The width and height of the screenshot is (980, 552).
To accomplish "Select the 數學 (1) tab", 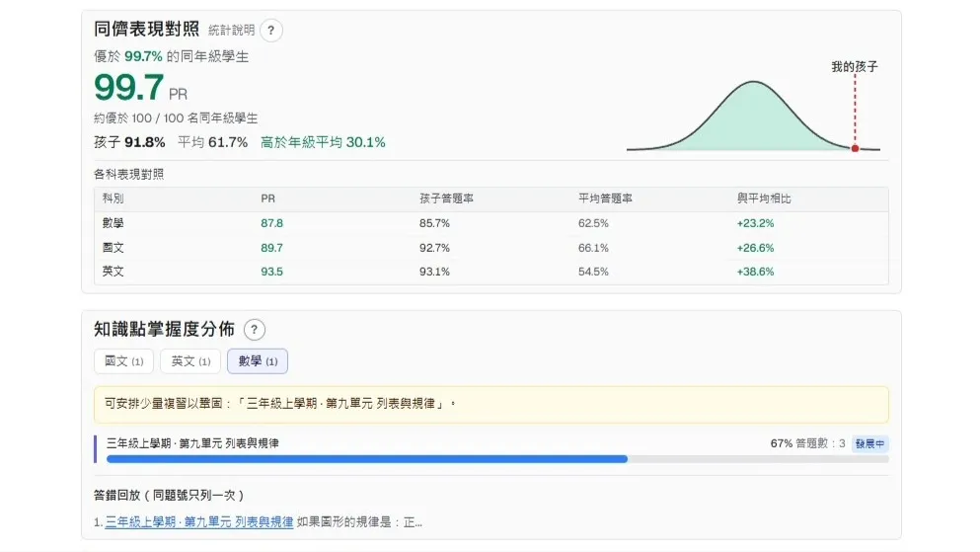I will pos(258,361).
